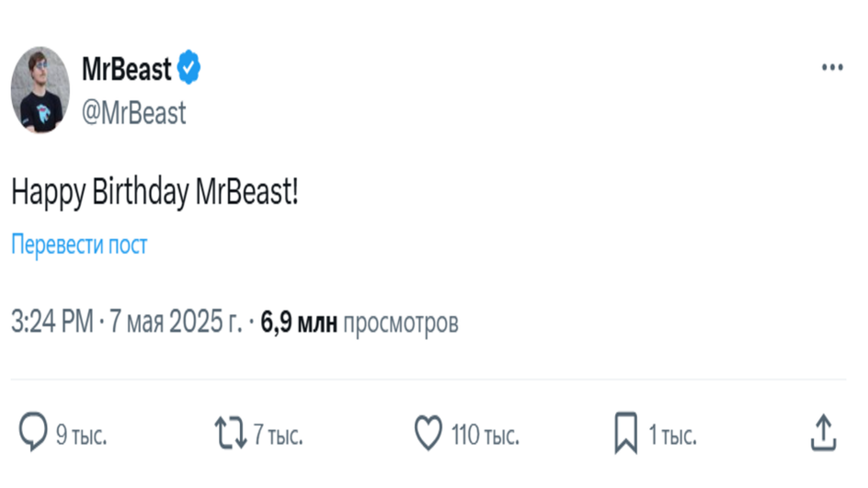Viewport: 868px width, 488px height.
Task: Click the 3:24 PM timestamp
Action: point(52,322)
